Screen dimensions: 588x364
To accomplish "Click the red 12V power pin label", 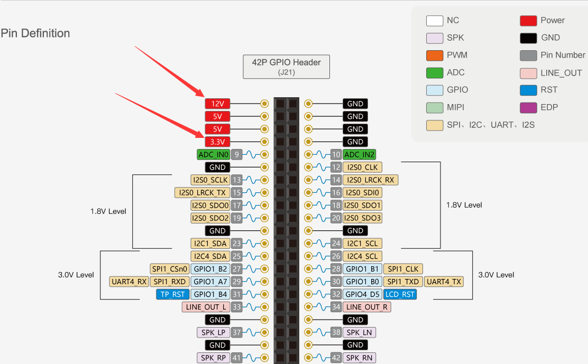I will point(217,104).
